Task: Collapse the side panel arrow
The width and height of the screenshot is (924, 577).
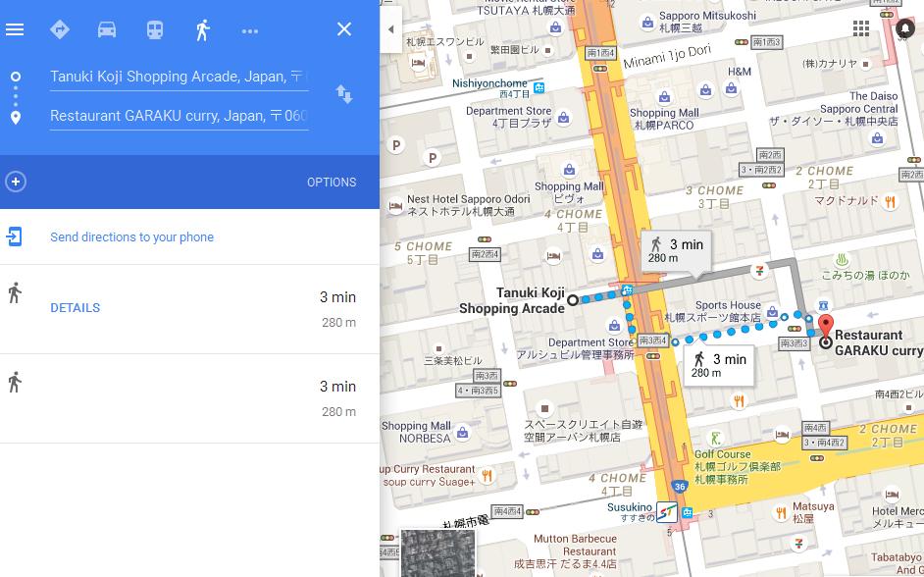Action: [x=390, y=29]
